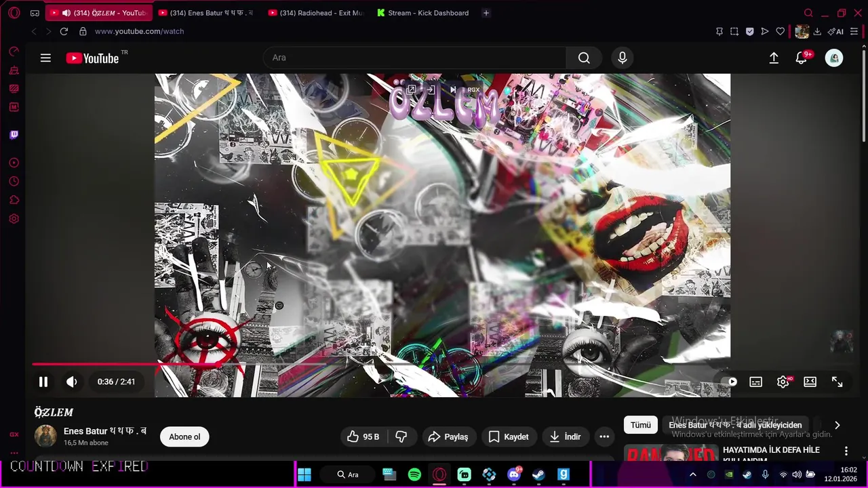Open Easy Setup sliders icon
The width and height of the screenshot is (868, 488).
coord(854,31)
